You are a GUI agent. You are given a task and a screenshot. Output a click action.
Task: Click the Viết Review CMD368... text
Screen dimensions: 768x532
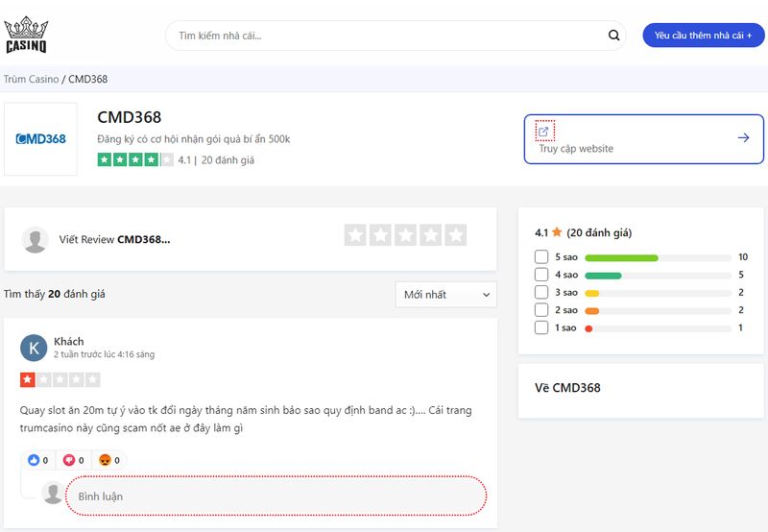[x=114, y=239]
